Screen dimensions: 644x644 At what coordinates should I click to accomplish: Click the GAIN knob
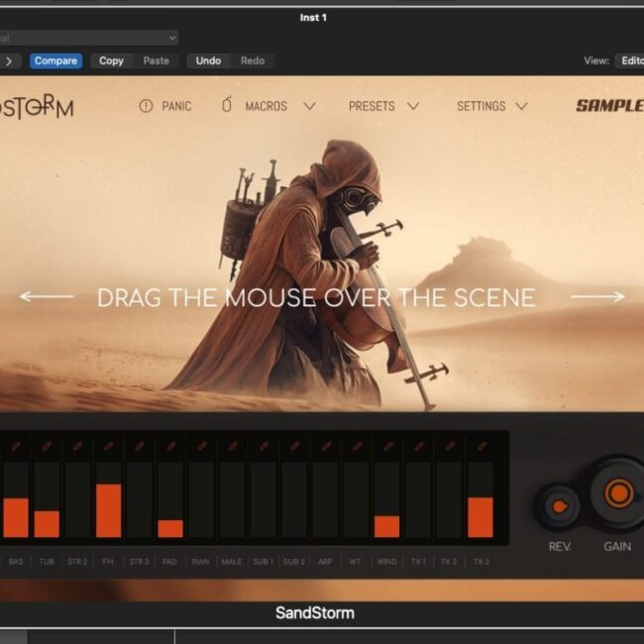[x=617, y=492]
